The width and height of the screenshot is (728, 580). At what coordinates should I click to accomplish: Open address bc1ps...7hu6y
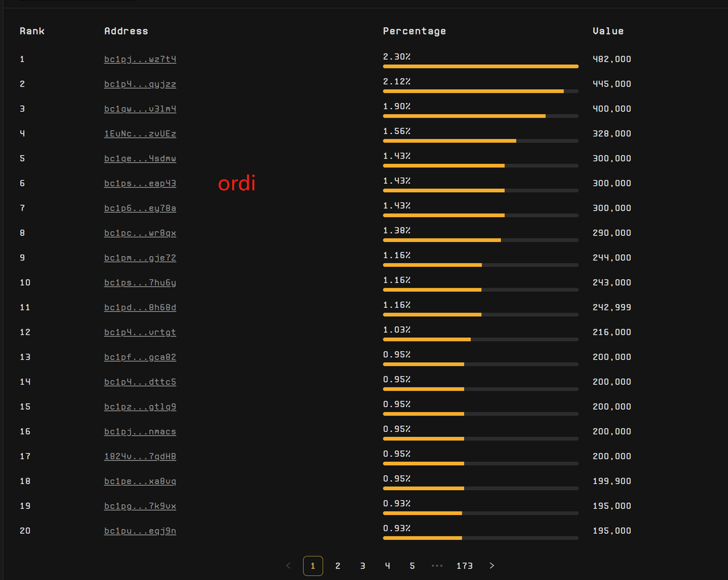click(140, 283)
